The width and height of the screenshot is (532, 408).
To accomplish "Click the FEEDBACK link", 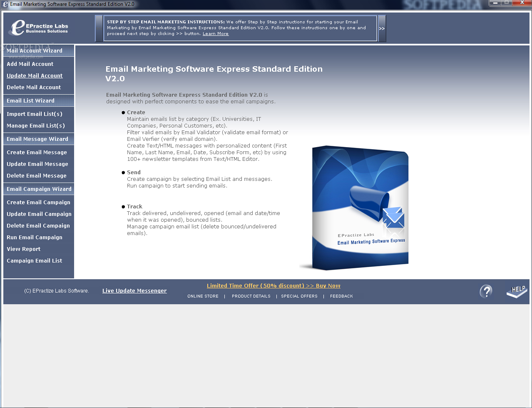I will [x=341, y=296].
